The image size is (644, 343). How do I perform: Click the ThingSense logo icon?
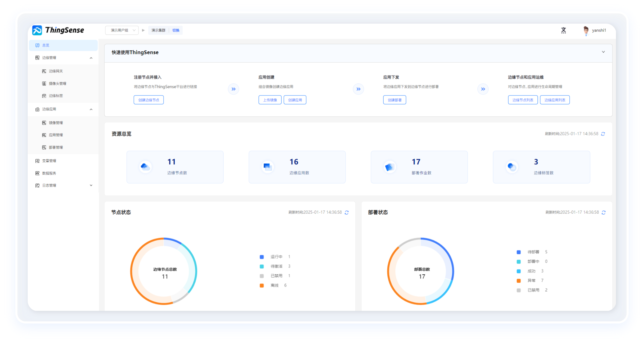(x=37, y=30)
